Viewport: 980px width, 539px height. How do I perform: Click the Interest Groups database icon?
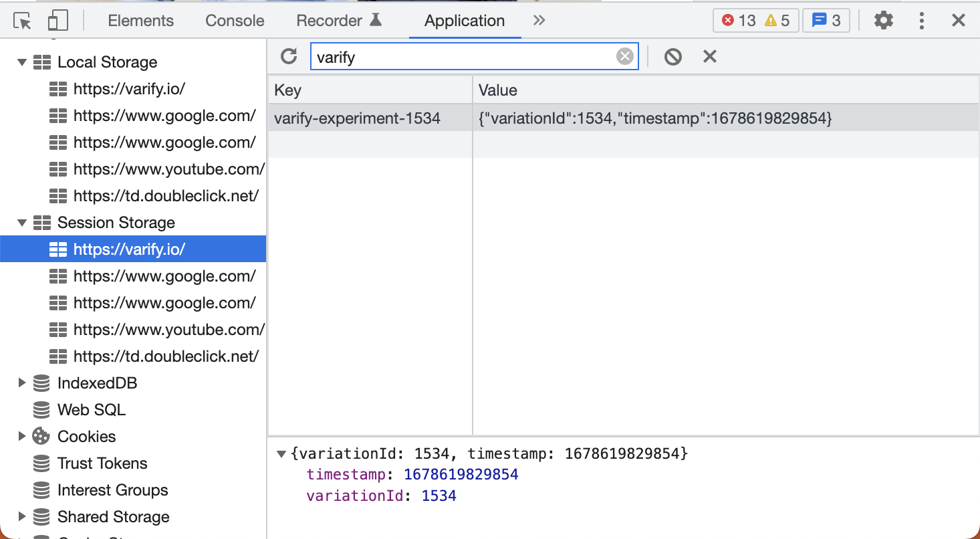(41, 490)
